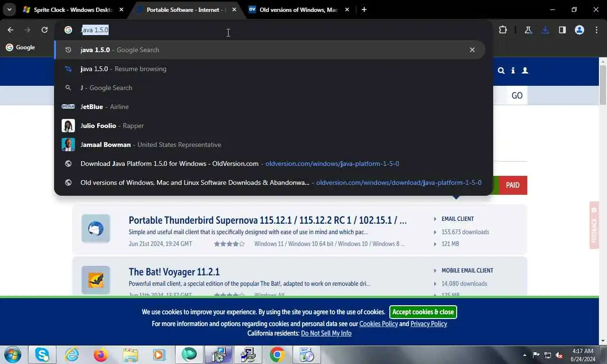The image size is (607, 364).
Task: Open the Chrome profile avatar
Action: (579, 30)
